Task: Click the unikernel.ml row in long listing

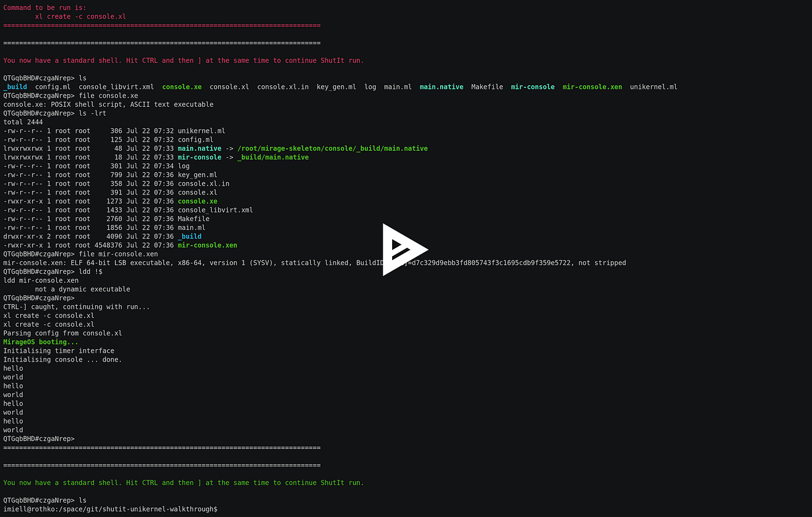Action: click(x=114, y=131)
